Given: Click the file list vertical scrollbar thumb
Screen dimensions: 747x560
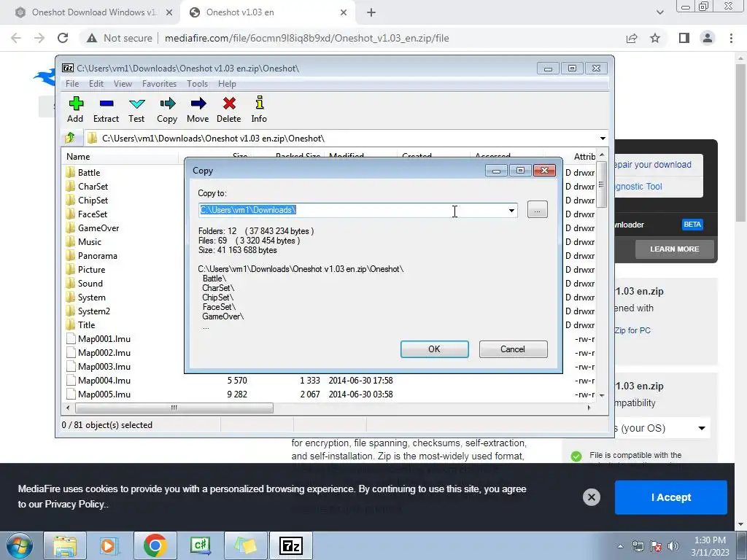Looking at the screenshot, I should (x=602, y=184).
